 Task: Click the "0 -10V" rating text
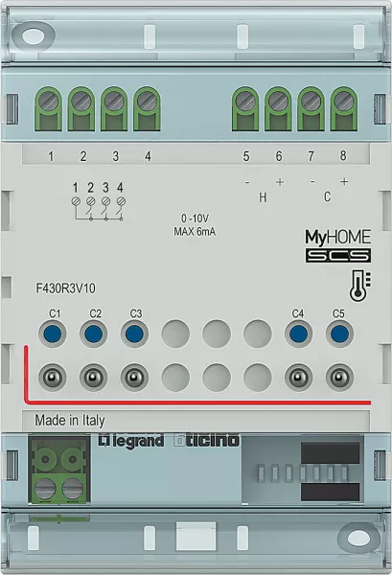pyautogui.click(x=195, y=218)
